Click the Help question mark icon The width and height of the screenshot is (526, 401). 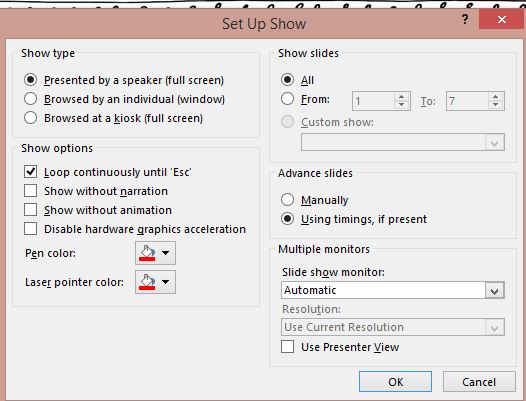click(x=465, y=19)
